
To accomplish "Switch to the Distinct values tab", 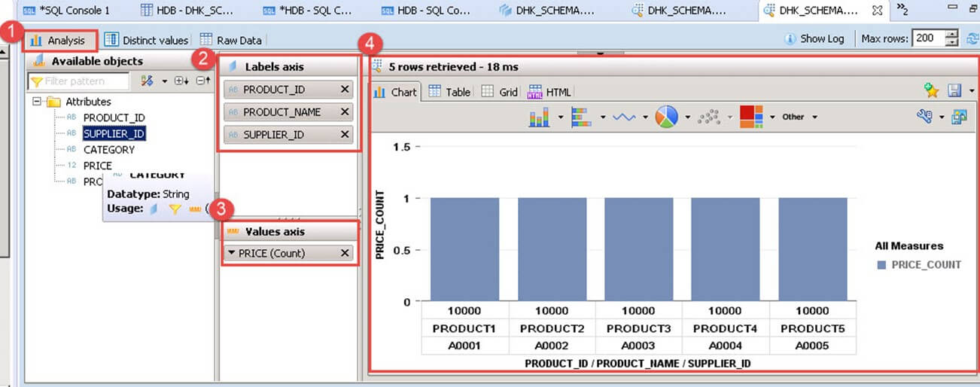I will tap(147, 40).
